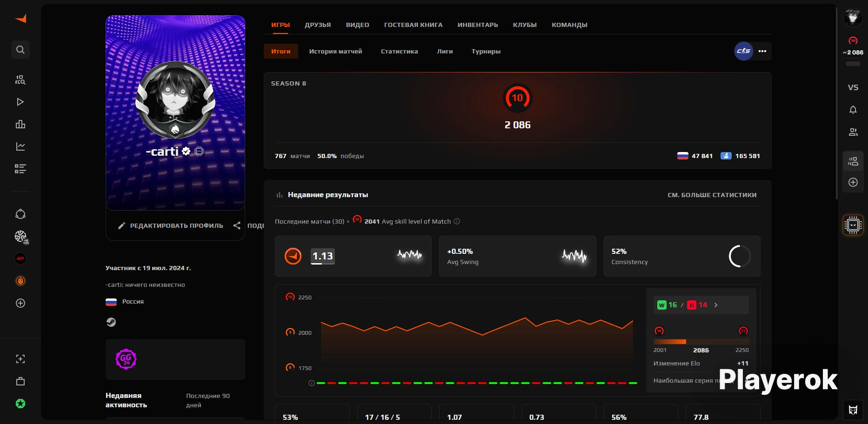The image size is (868, 424).
Task: Click the green star icon in sidebar
Action: 20,404
